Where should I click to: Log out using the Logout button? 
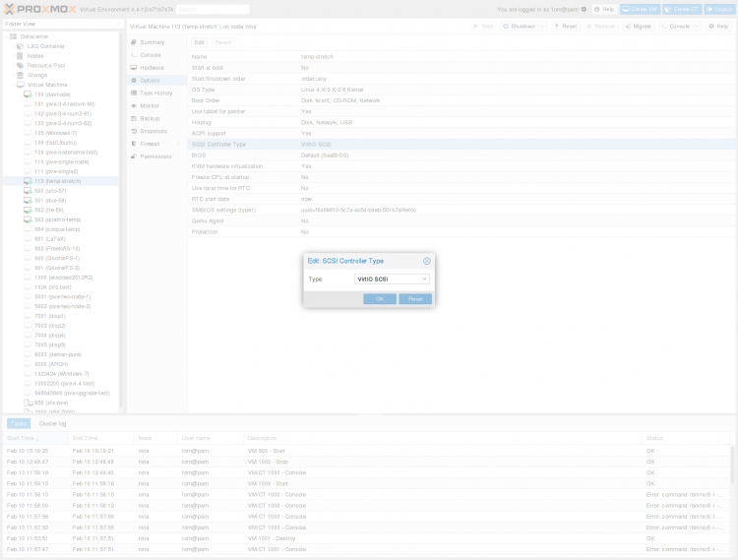[719, 9]
